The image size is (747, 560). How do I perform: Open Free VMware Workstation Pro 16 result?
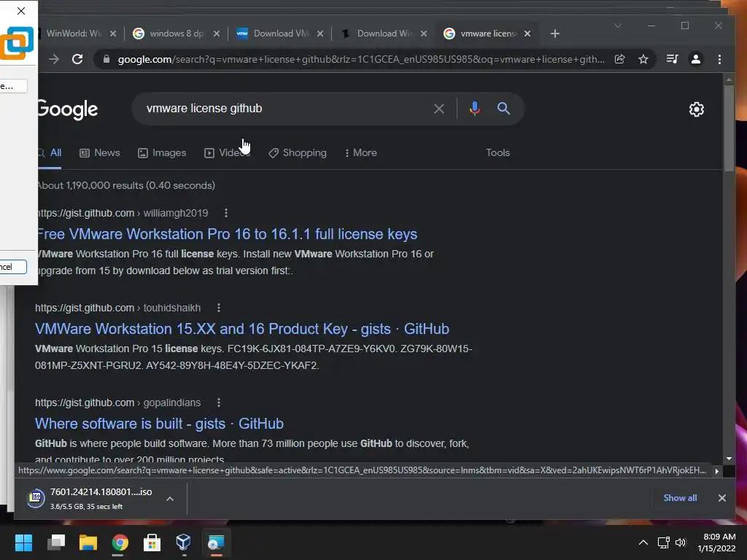(x=228, y=234)
